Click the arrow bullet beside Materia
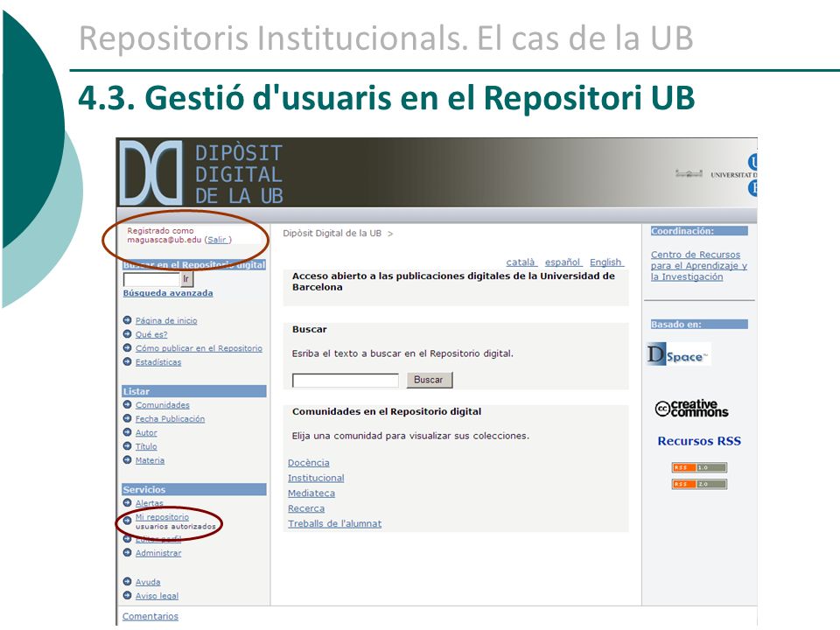Screen dimensions: 840x630 coord(127,459)
